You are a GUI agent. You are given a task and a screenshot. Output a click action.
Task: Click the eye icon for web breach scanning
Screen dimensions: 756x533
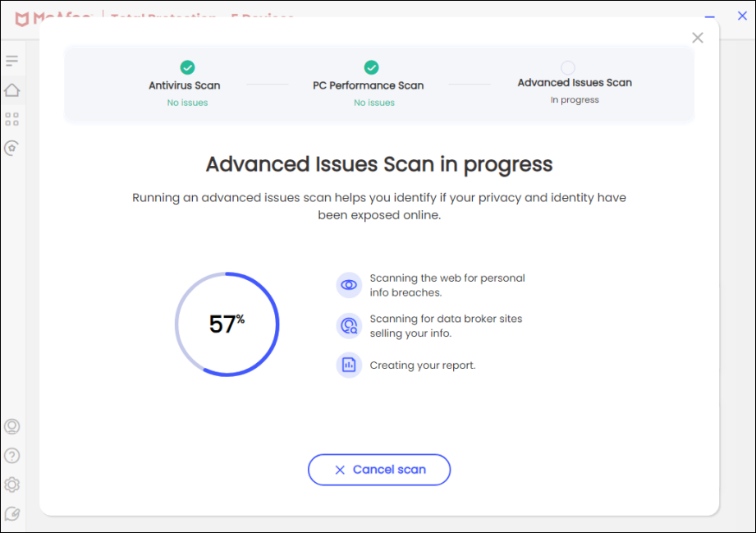pos(348,284)
